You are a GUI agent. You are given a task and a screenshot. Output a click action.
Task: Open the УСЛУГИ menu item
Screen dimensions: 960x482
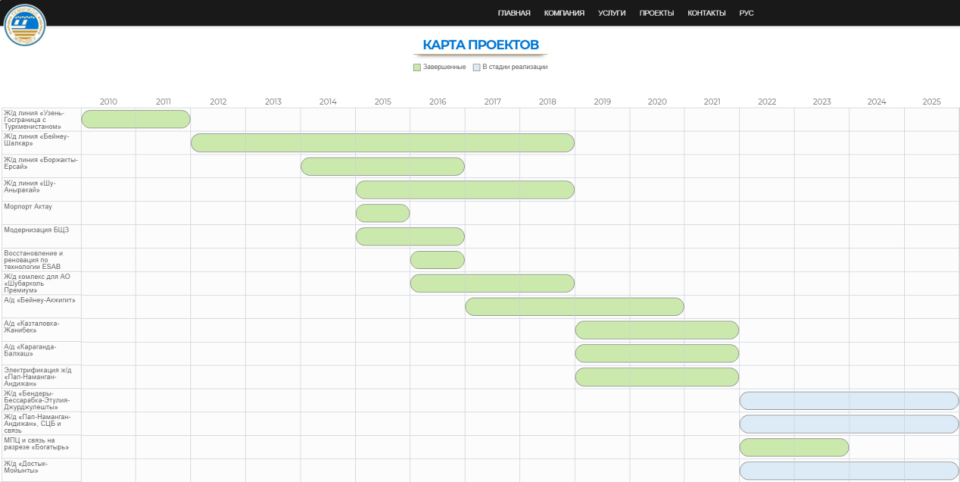click(x=612, y=13)
